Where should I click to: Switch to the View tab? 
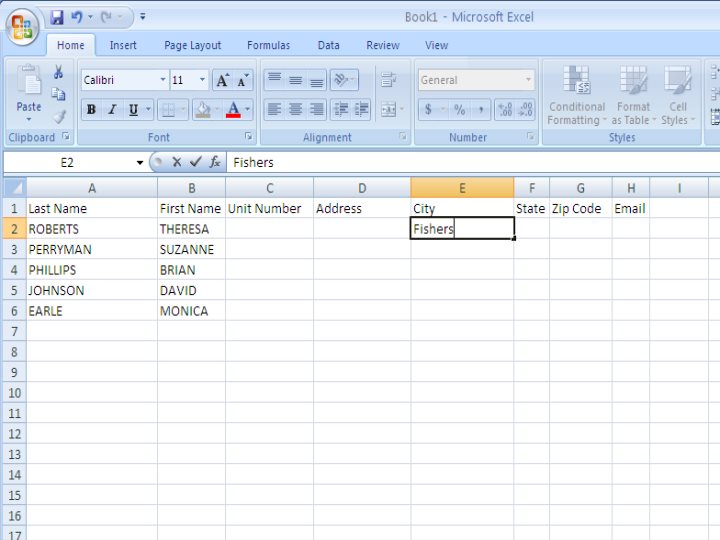coord(437,45)
